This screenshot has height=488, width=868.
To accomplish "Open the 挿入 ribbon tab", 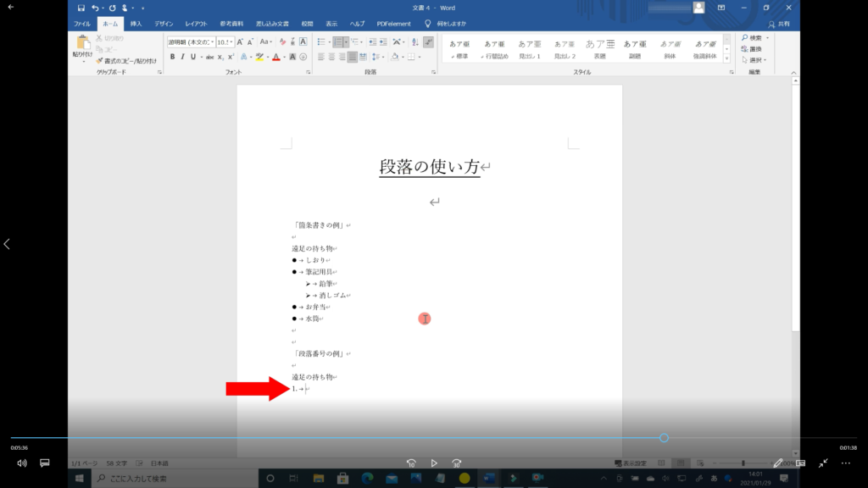I will 136,24.
